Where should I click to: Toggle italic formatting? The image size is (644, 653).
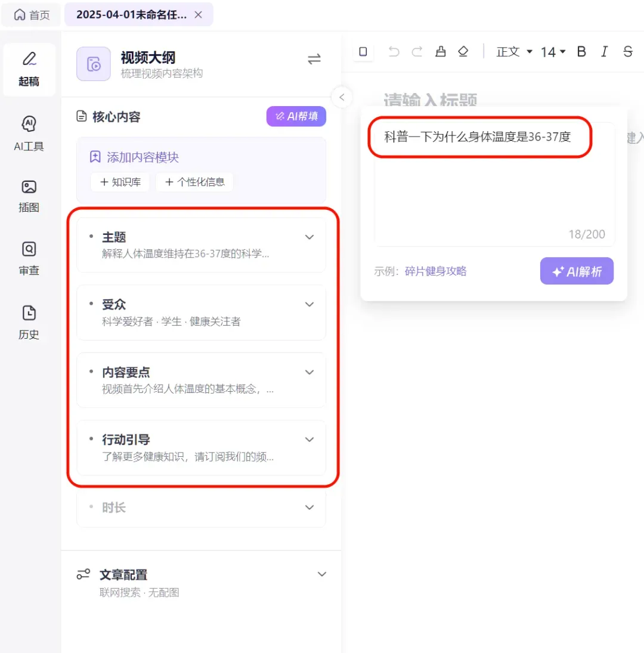tap(604, 52)
